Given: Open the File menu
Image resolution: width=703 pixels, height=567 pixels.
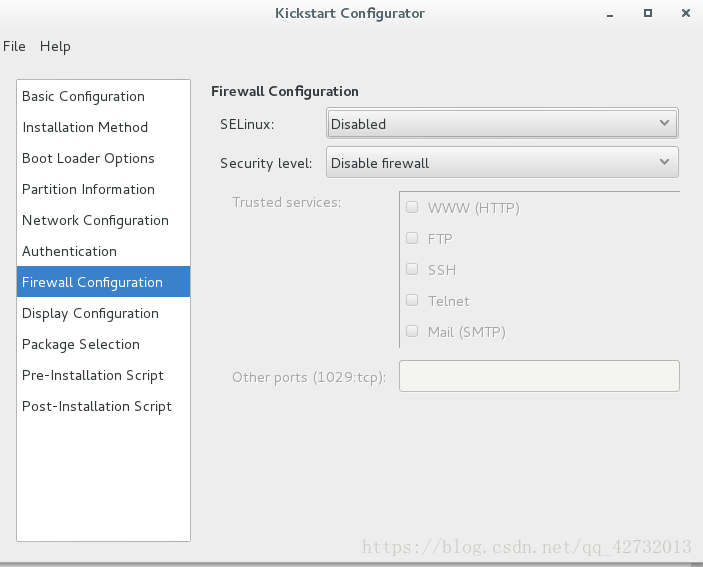Looking at the screenshot, I should tap(14, 46).
